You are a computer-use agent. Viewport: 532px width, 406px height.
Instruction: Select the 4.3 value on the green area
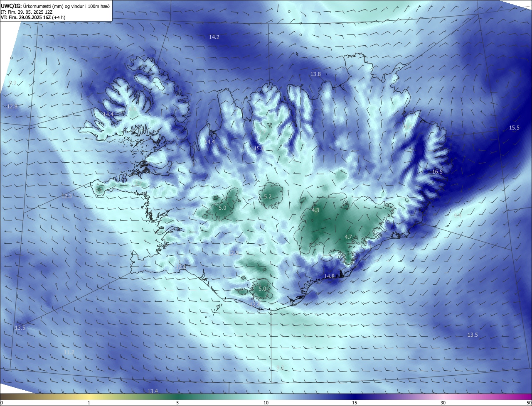click(x=315, y=210)
